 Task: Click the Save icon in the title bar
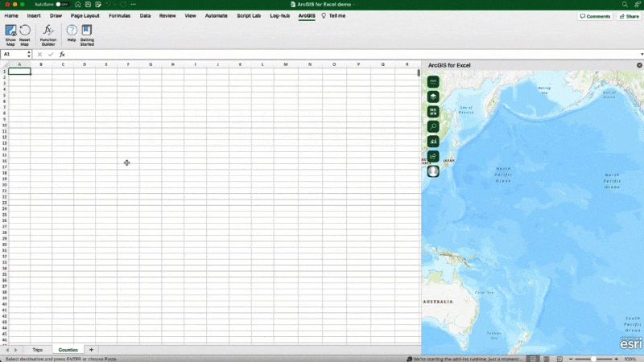(x=88, y=4)
